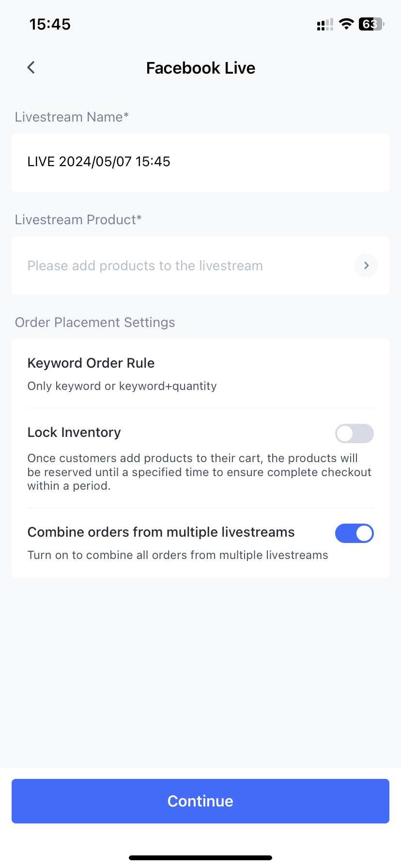Click the 'Lock Inventory' label
The image size is (401, 868).
pos(74,433)
